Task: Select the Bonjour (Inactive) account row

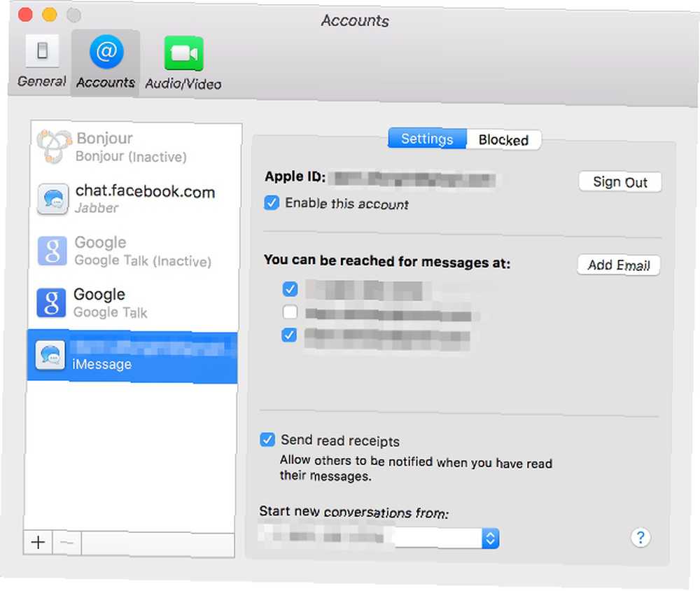Action: coord(136,146)
